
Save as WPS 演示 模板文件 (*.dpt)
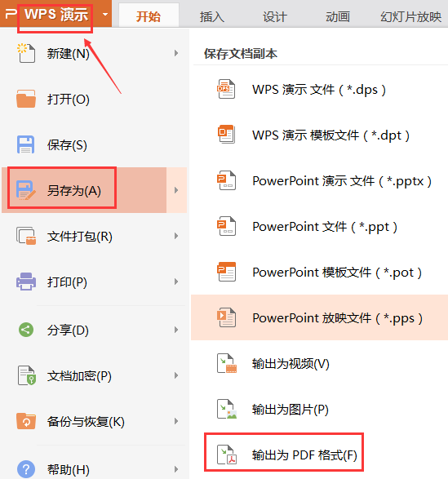point(319,135)
